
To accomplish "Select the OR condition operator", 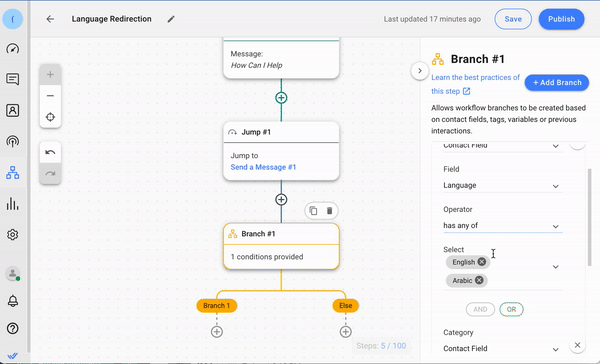I will pyautogui.click(x=511, y=309).
